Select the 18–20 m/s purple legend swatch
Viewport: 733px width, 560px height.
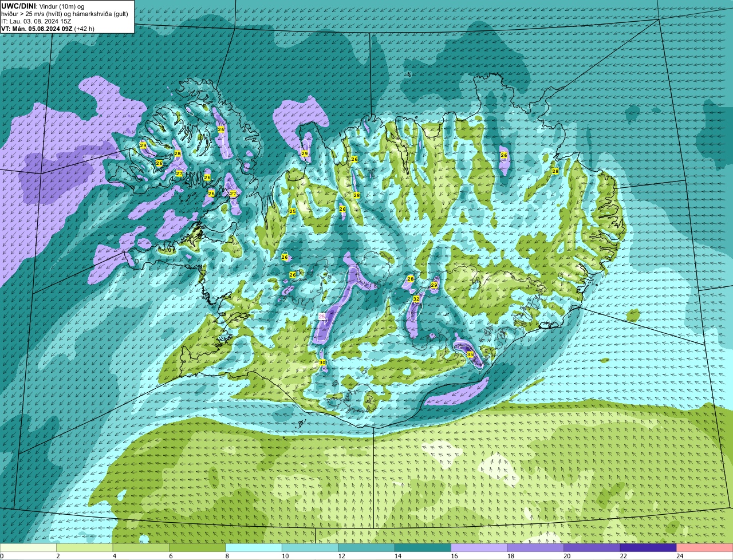[537, 547]
